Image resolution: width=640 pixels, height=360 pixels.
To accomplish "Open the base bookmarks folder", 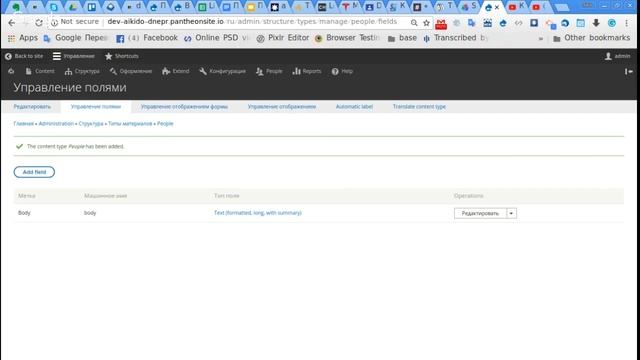I will (402, 38).
